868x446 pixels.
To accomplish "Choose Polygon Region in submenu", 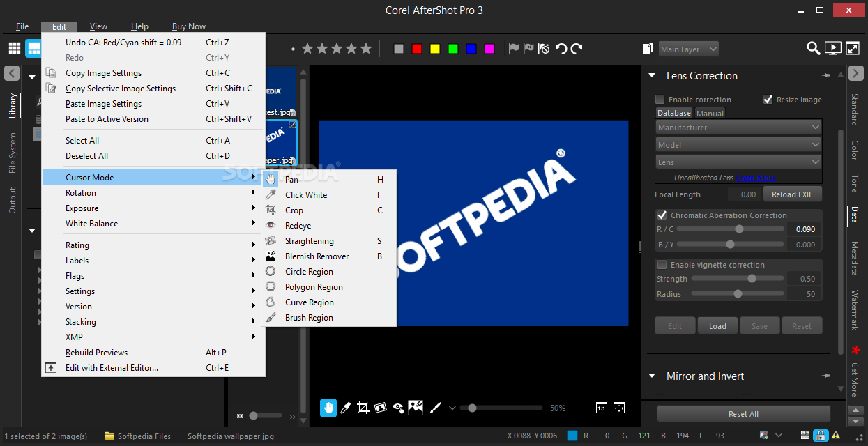I will (328, 287).
